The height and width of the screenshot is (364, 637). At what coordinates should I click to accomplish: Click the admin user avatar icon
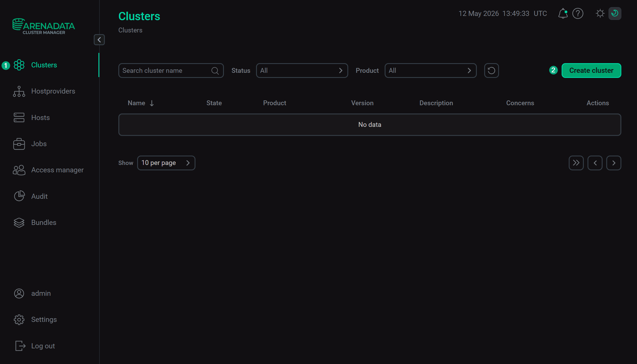tap(19, 293)
